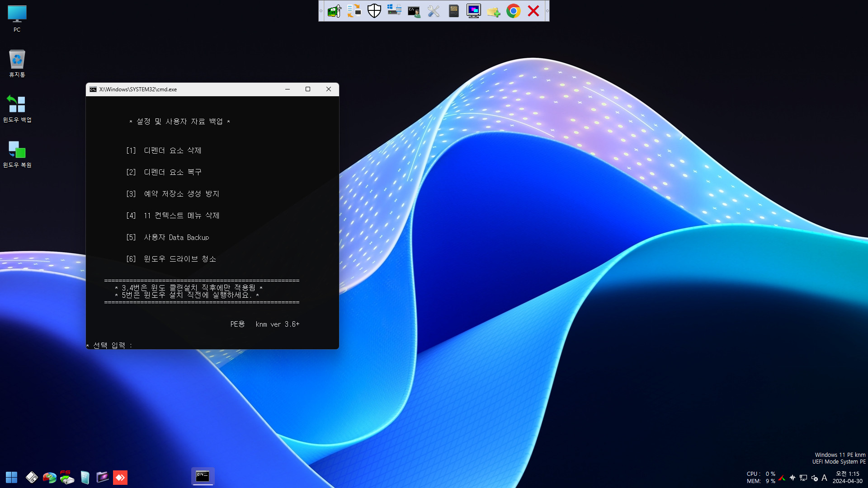Click the right diamond handle of top dock
Image resolution: width=868 pixels, height=488 pixels.
coord(547,11)
